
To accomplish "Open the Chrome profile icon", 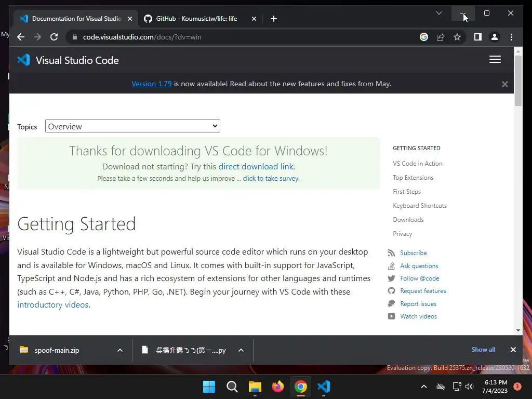I will pyautogui.click(x=495, y=37).
